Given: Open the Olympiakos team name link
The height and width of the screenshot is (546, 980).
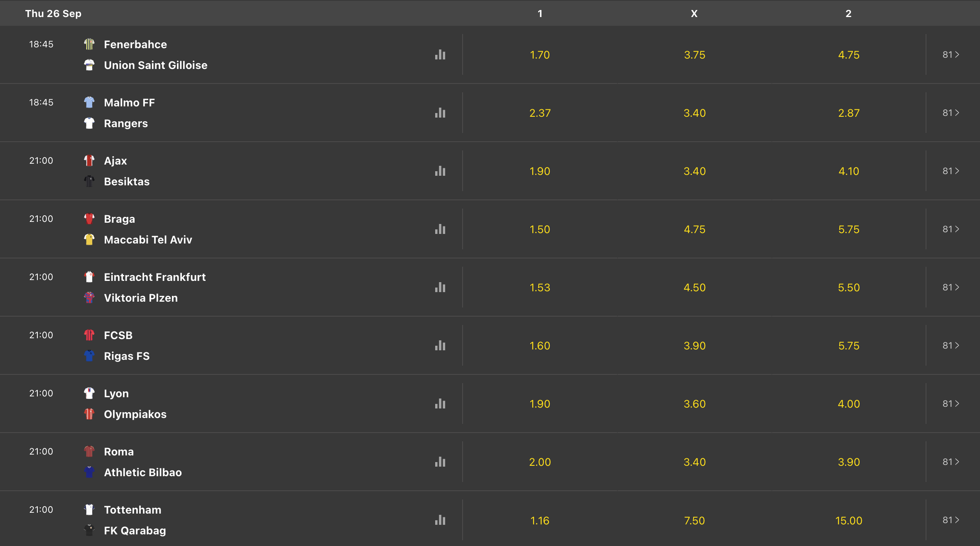Looking at the screenshot, I should [135, 414].
